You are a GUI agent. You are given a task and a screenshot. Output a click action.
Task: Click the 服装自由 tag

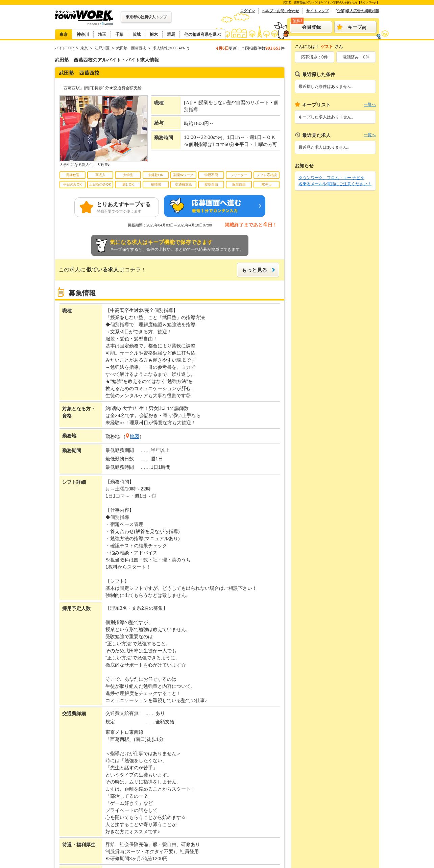click(239, 185)
